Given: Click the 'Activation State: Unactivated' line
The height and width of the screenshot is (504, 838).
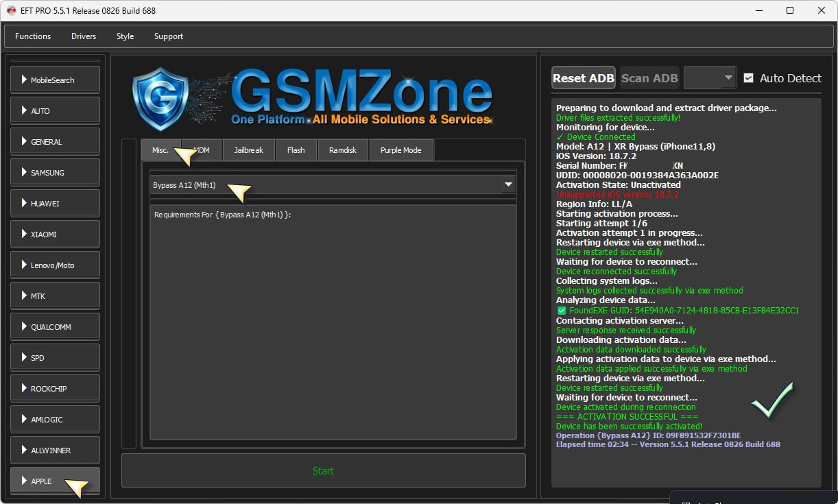Looking at the screenshot, I should 619,184.
